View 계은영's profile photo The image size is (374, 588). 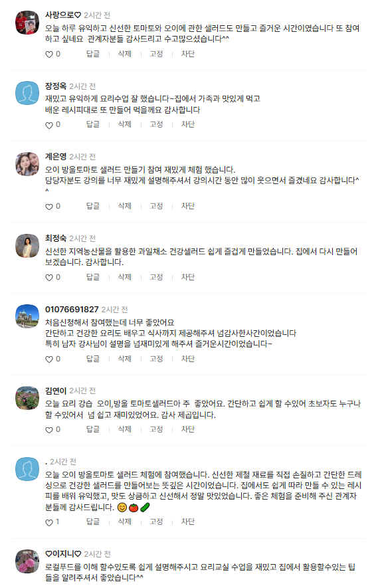pos(27,164)
